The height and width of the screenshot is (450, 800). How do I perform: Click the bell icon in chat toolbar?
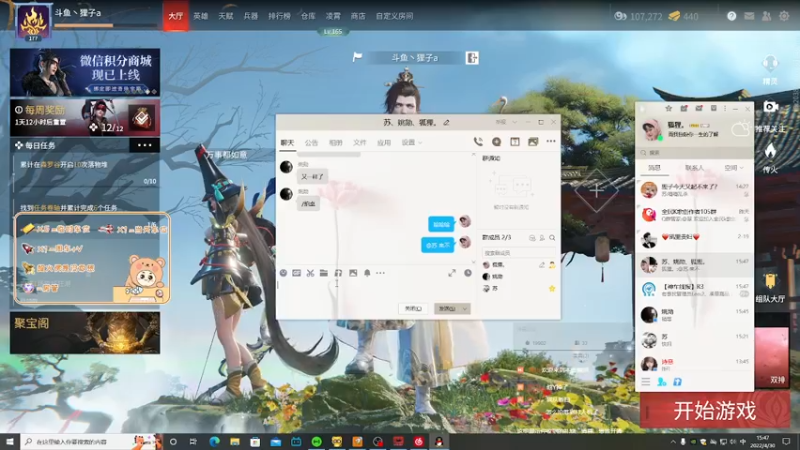click(367, 273)
